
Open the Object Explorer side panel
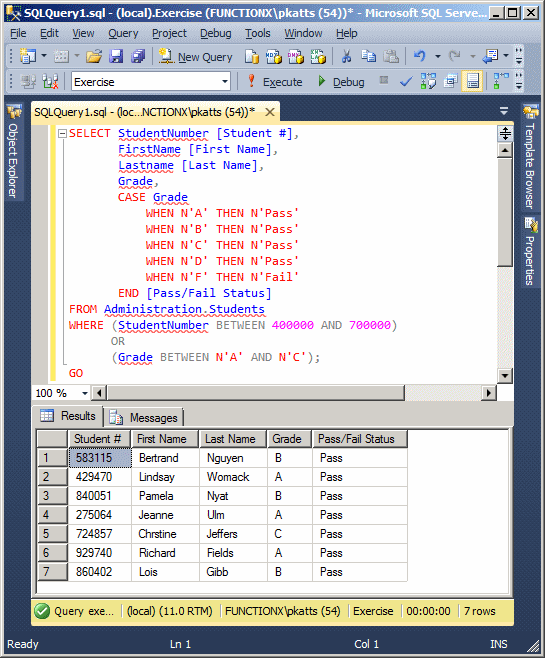[x=13, y=153]
